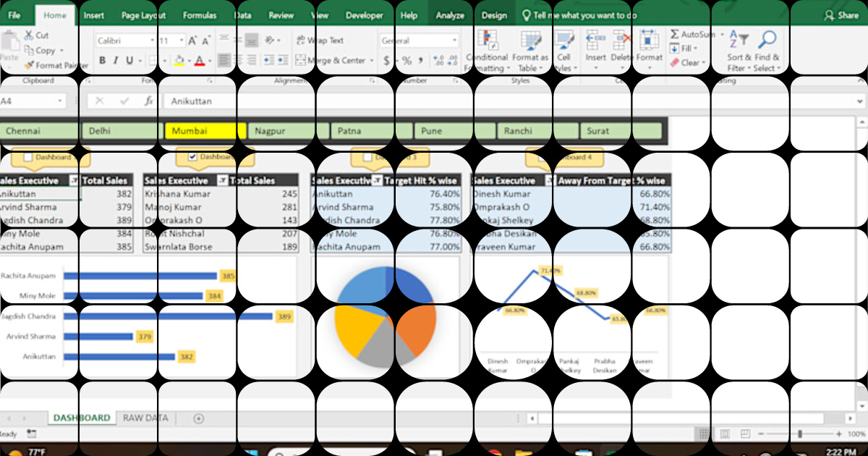The width and height of the screenshot is (868, 456).
Task: Click the Format cells icon
Action: pos(649,41)
